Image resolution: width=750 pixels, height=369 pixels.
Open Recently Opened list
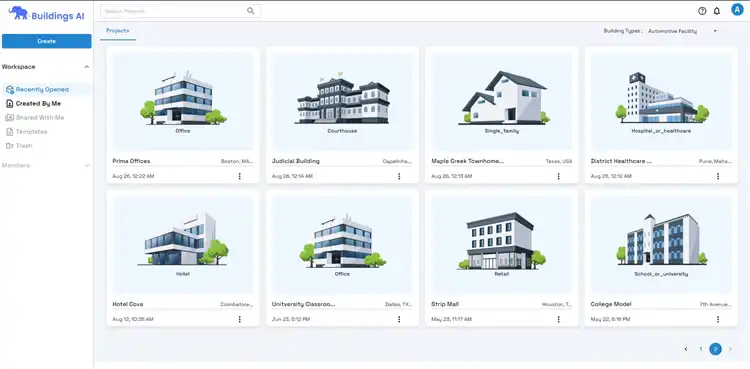(x=47, y=89)
